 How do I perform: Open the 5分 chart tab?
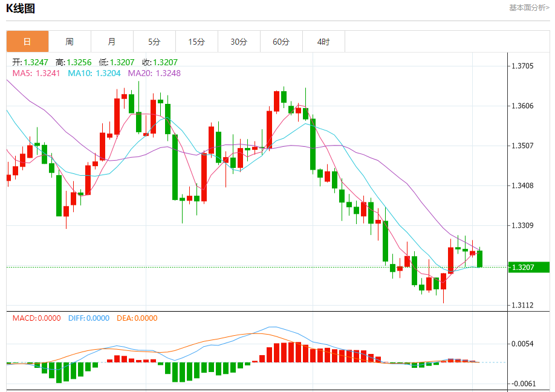tap(154, 42)
